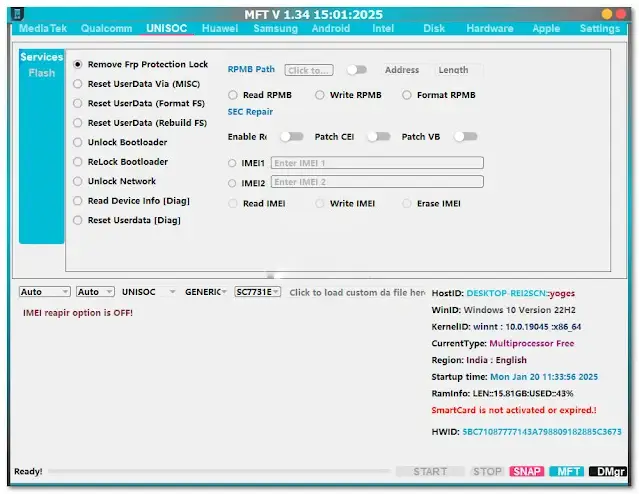Select the UNISOC tab

(167, 28)
